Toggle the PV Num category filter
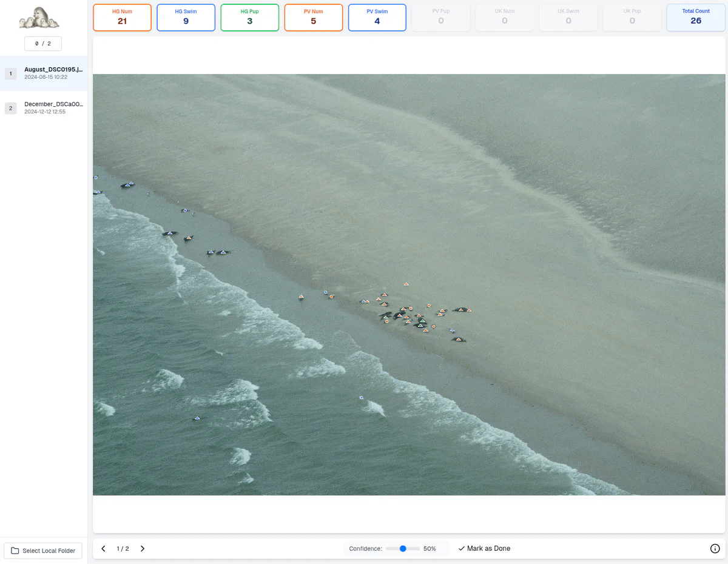 (313, 18)
